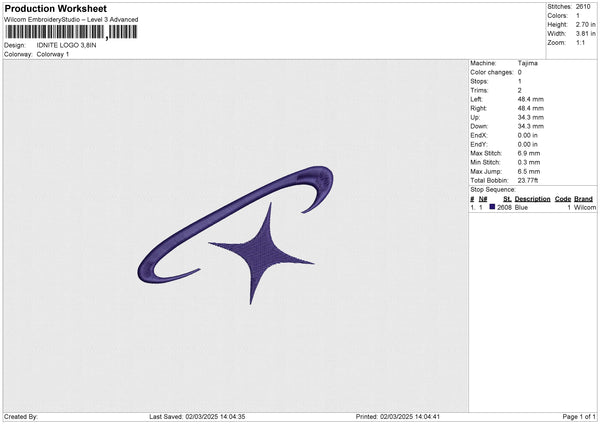
Task: Click the 'Production Worksheet' title
Action: [55, 8]
